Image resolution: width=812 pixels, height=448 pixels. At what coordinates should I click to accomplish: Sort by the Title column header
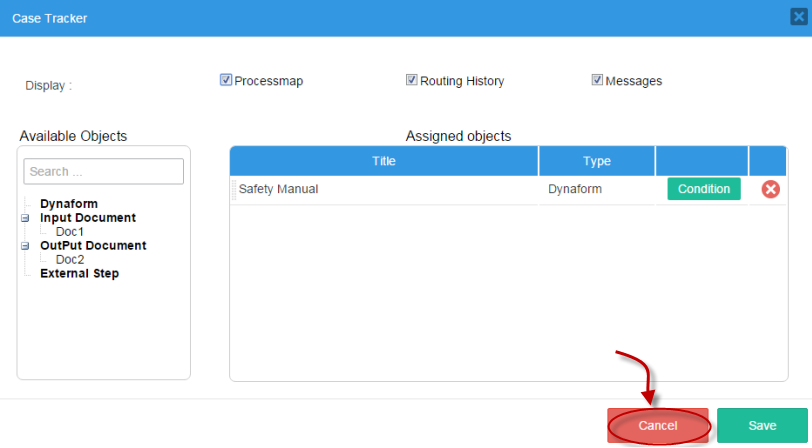pyautogui.click(x=384, y=161)
